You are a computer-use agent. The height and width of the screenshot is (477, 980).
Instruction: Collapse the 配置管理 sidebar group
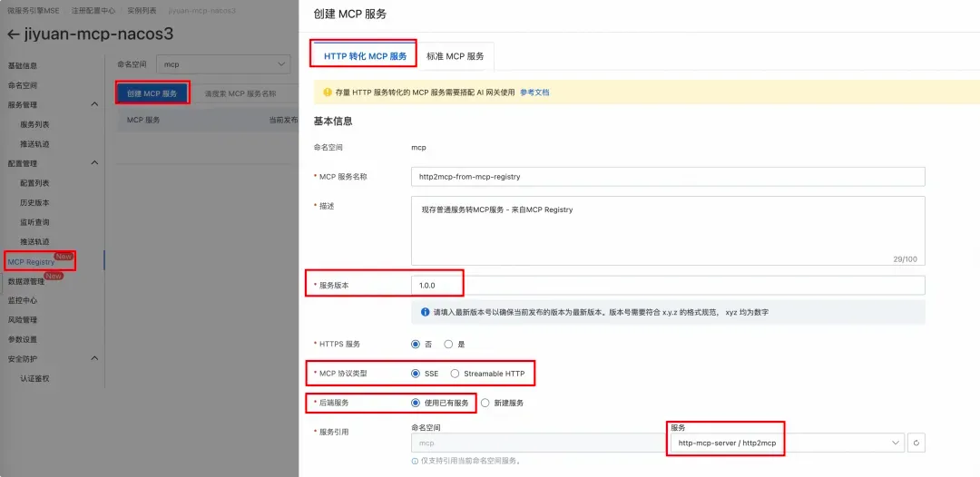tap(94, 163)
